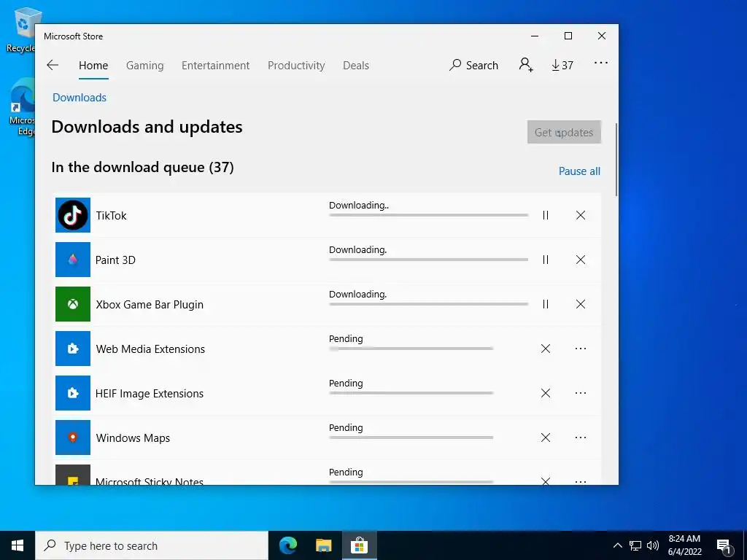Screen dimensions: 747x560
Task: Click the Paint 3D app name
Action: (115, 260)
